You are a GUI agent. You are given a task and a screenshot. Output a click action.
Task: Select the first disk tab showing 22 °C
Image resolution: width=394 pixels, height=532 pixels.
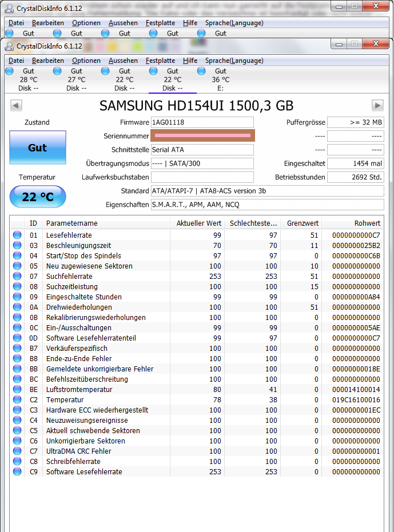coord(125,80)
